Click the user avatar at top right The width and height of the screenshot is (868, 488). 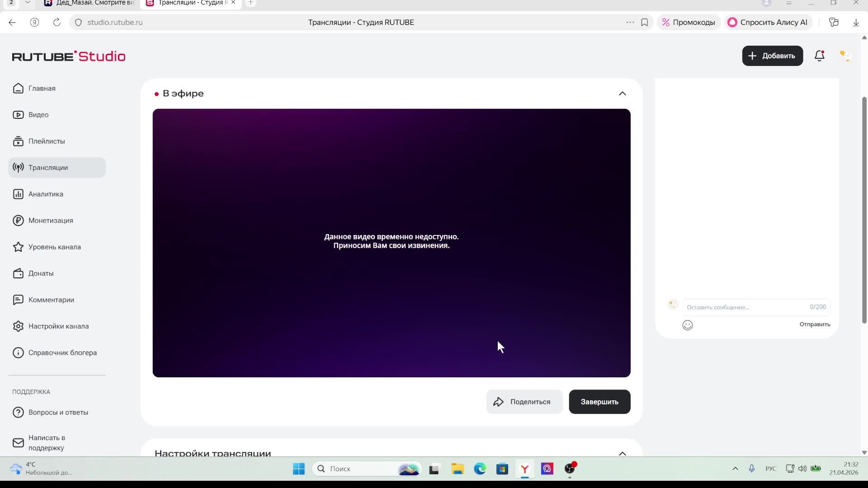tap(844, 56)
